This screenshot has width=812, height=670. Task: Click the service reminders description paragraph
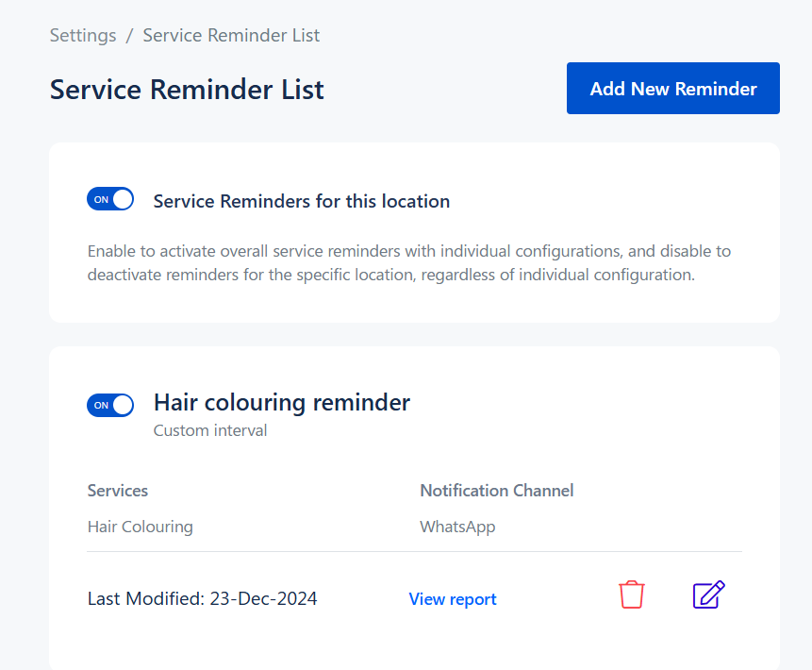(408, 263)
